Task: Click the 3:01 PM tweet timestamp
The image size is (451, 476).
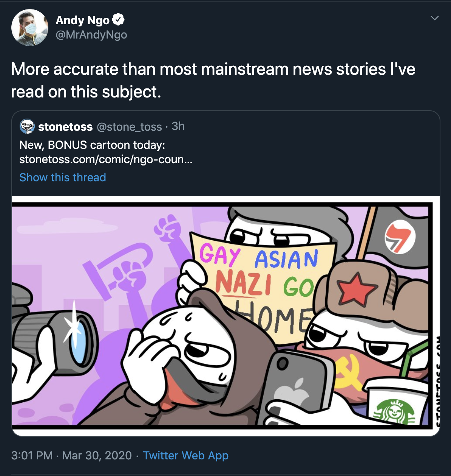Action: 32,455
